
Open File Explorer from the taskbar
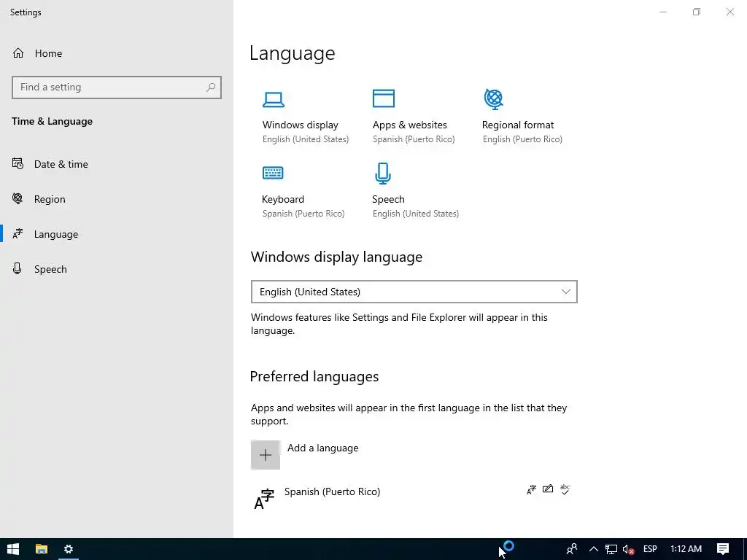[42, 549]
